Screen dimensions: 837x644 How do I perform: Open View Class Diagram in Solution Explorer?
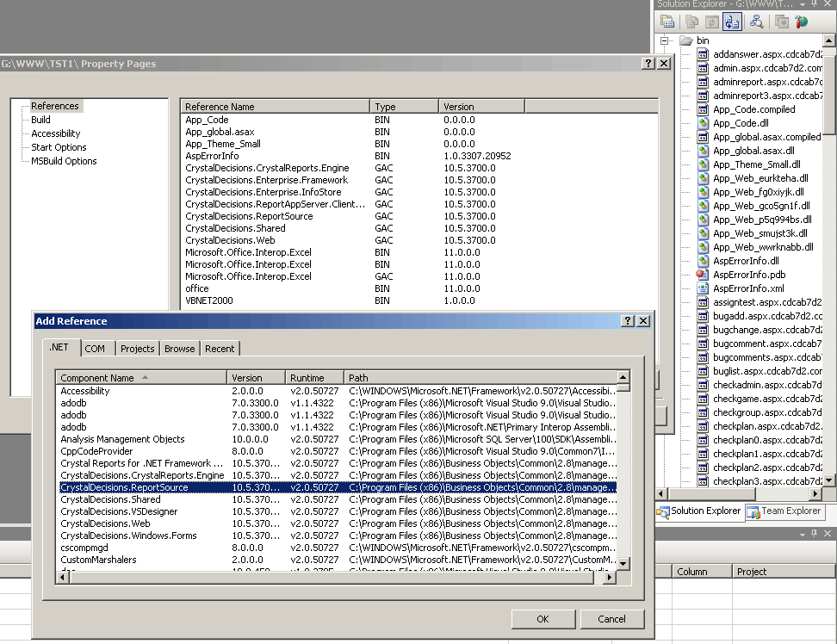click(756, 22)
